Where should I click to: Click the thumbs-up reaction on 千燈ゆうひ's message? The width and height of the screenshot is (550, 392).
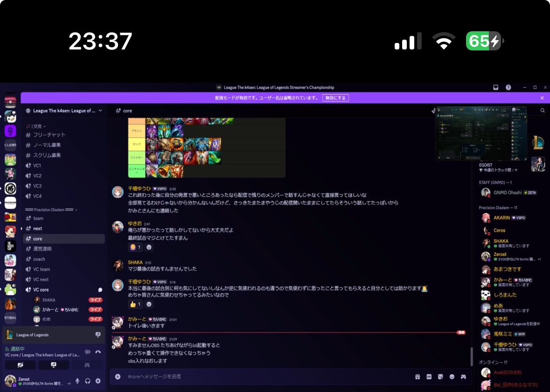tap(135, 304)
